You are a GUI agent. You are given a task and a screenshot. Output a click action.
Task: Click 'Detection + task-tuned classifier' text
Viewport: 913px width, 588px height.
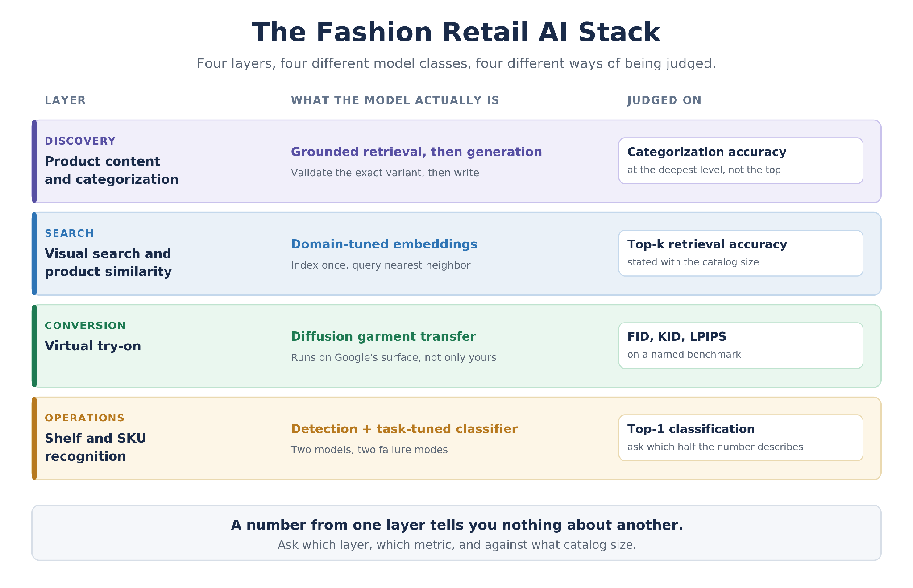click(404, 429)
